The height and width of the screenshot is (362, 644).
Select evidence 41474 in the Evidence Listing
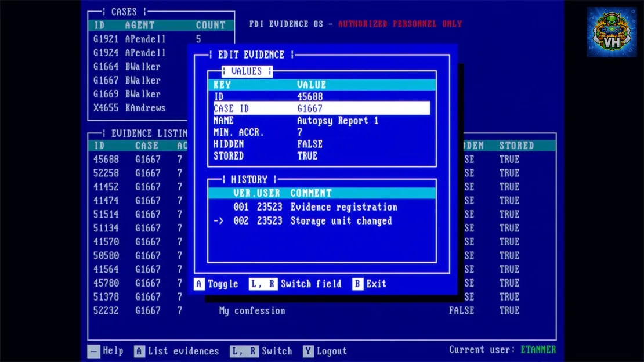click(x=138, y=201)
